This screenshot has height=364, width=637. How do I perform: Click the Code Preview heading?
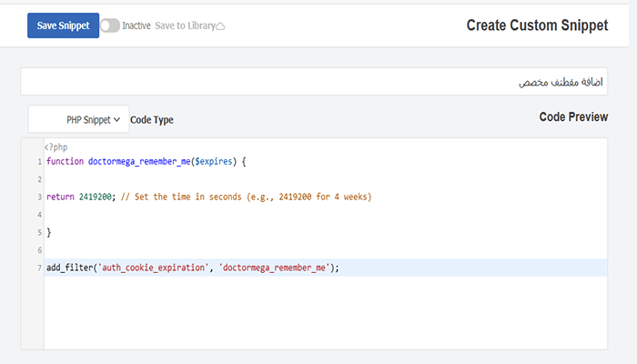[x=573, y=117]
